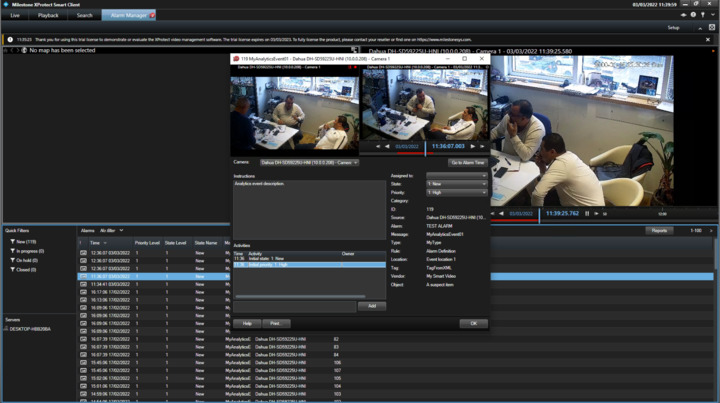Open the Priority dropdown showing 1: High

(456, 193)
